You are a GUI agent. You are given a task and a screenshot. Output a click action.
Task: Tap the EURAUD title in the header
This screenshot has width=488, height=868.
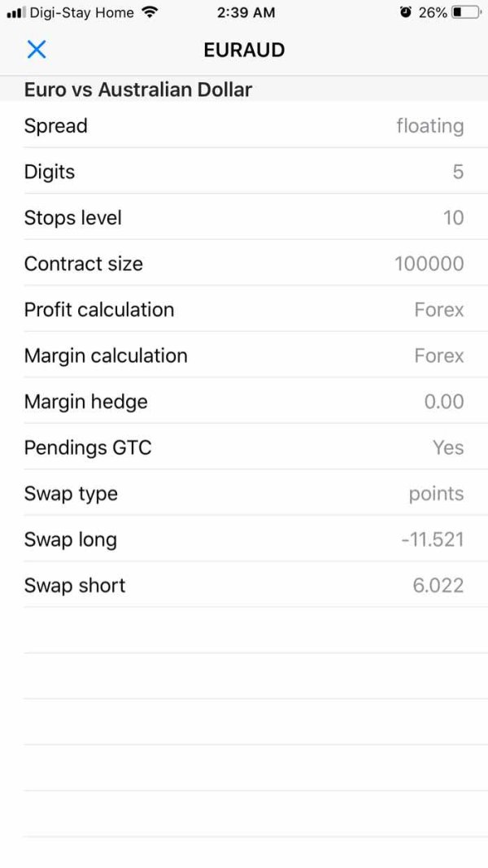coord(244,50)
